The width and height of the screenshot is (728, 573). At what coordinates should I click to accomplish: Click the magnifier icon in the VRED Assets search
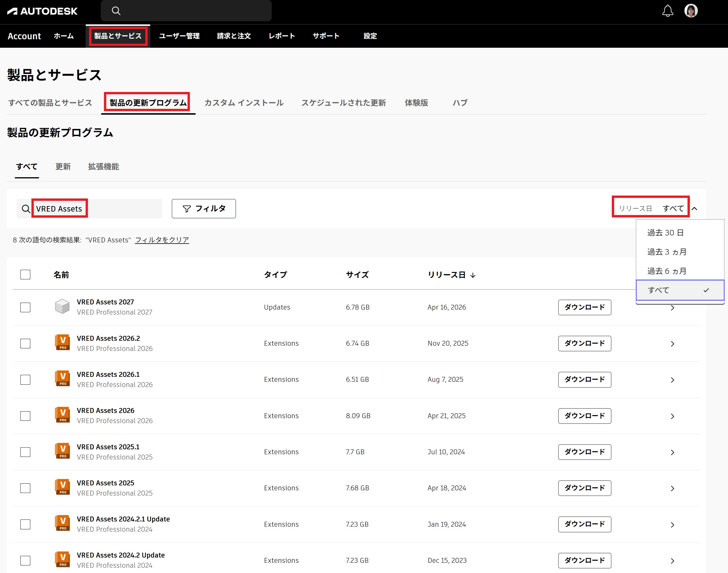pos(26,209)
